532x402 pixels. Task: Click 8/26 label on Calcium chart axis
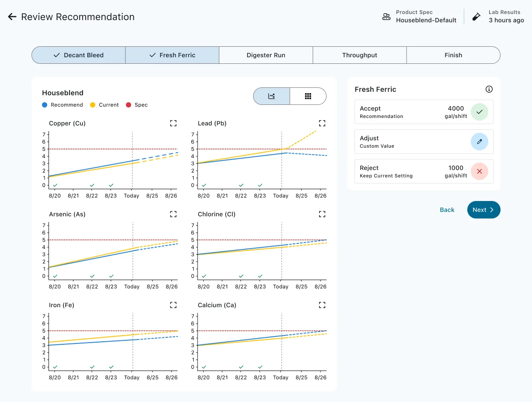[320, 378]
